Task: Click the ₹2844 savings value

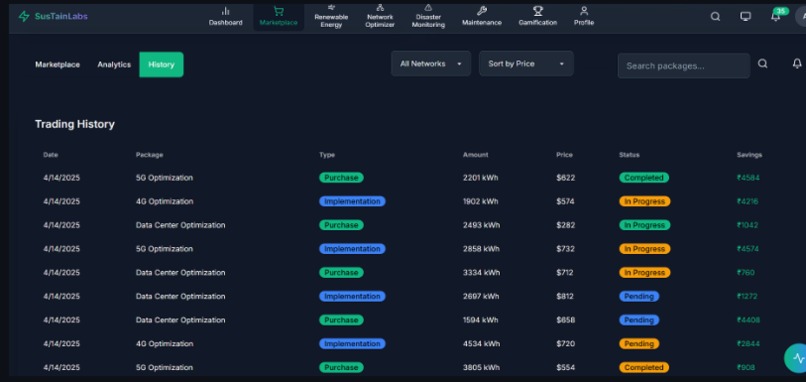Action: (x=748, y=344)
